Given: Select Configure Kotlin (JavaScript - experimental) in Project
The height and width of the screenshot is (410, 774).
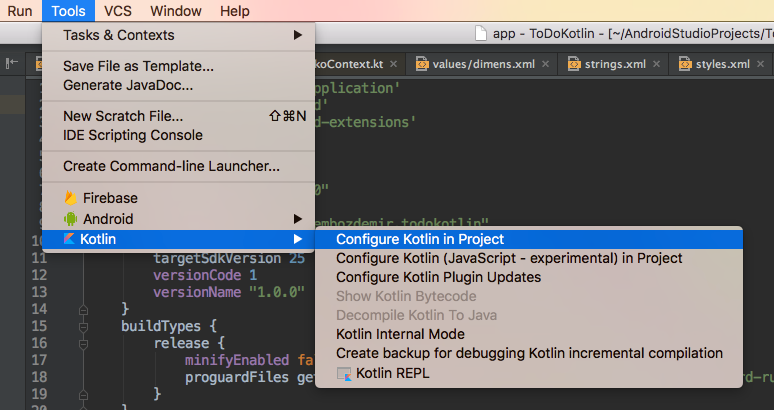Looking at the screenshot, I should click(x=529, y=259).
